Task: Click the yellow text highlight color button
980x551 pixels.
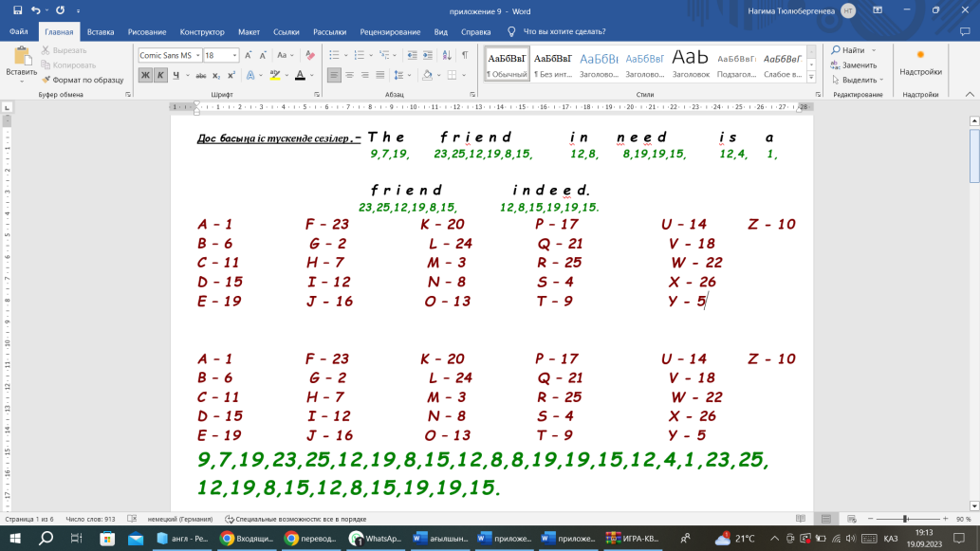Action: 274,75
